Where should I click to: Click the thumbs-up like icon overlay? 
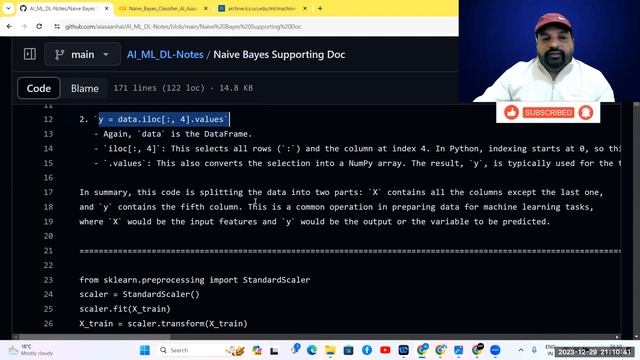511,112
